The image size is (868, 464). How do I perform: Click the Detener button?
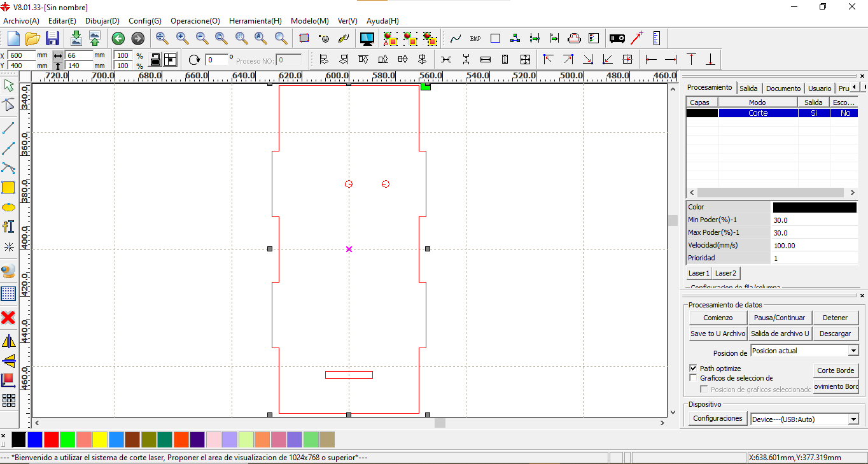point(835,318)
